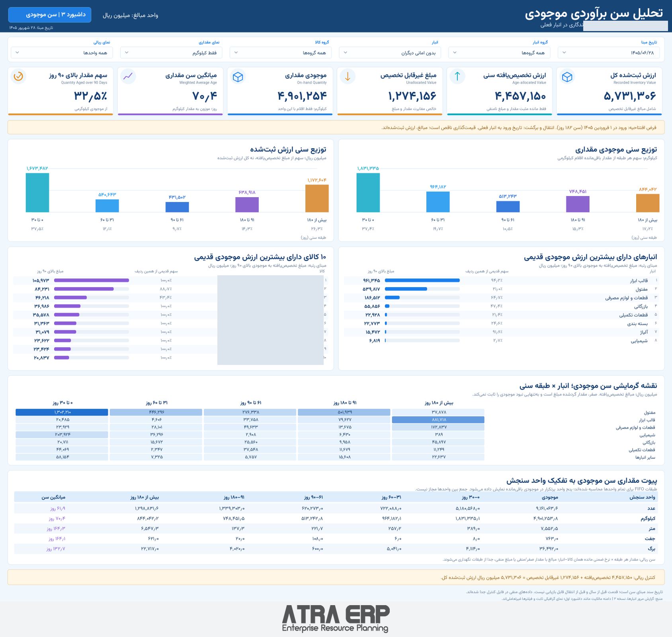Click the متر row label in pivot table
This screenshot has height=637, width=672.
click(652, 529)
